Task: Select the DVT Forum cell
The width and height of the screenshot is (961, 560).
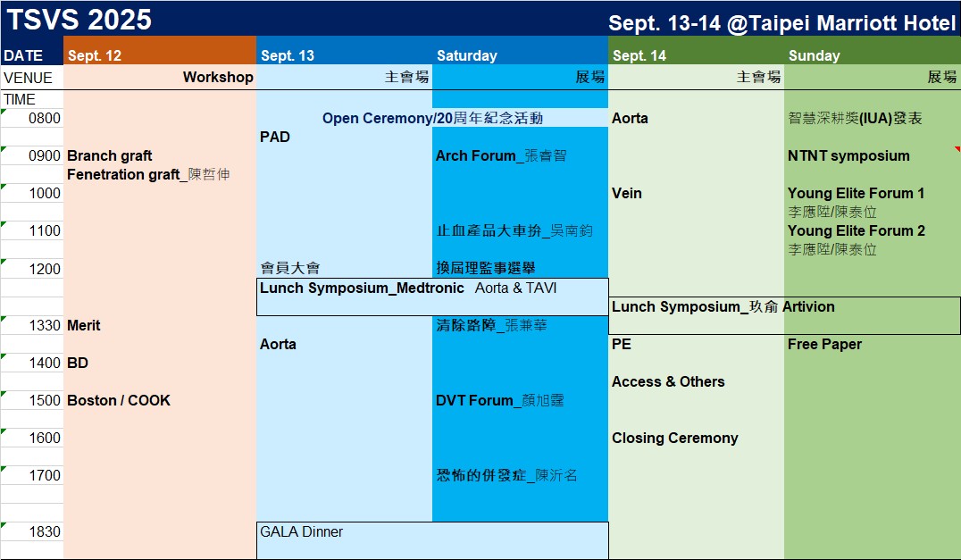Action: 520,400
